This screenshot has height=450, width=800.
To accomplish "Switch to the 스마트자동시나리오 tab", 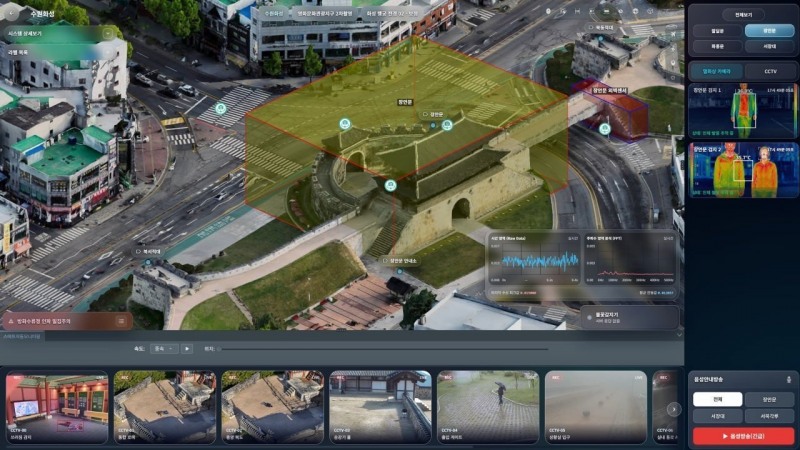I will click(22, 336).
